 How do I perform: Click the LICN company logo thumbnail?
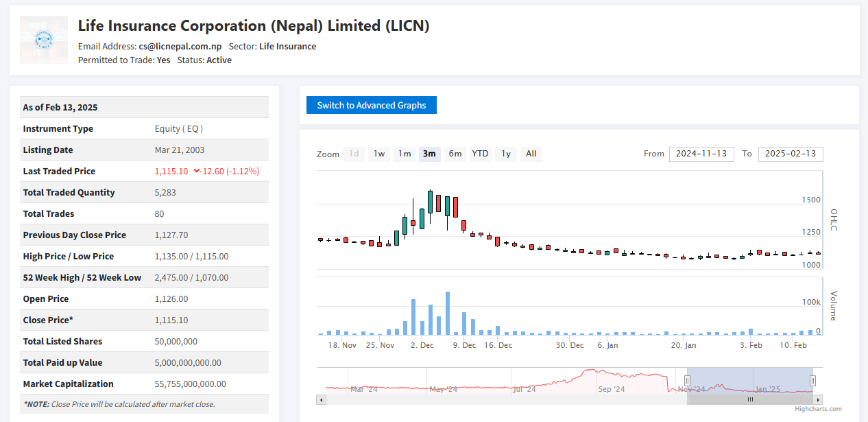click(44, 40)
